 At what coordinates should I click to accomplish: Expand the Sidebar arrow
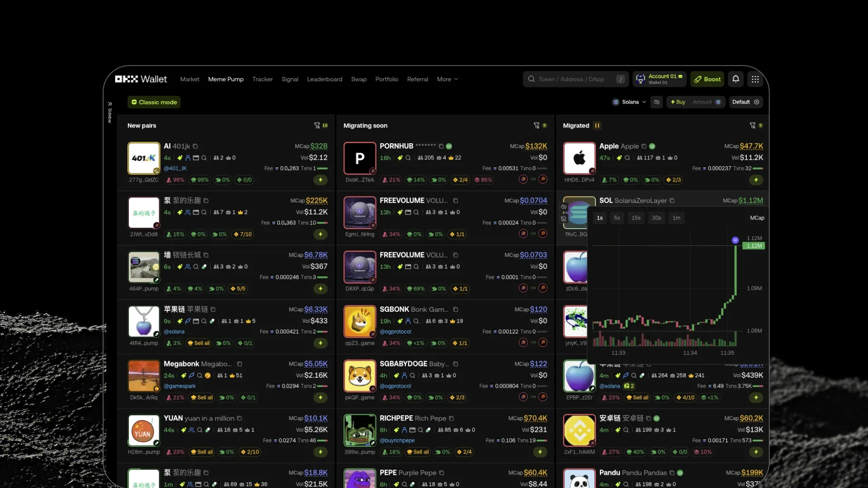(110, 104)
